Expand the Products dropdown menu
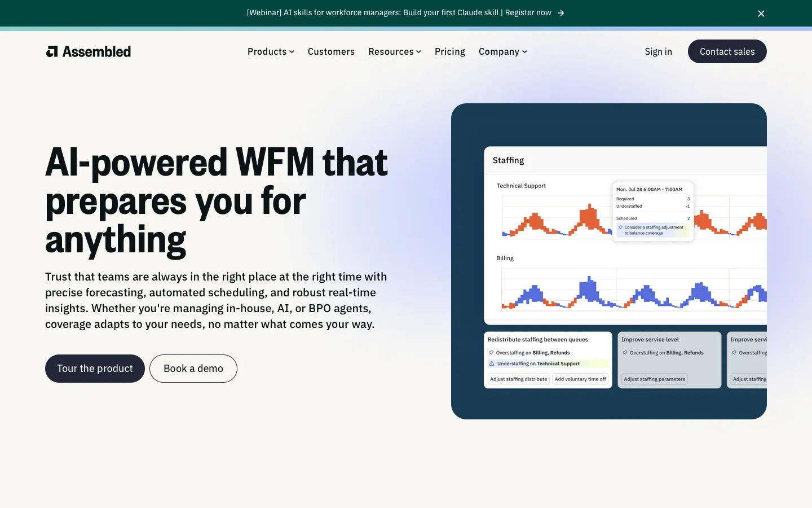 click(271, 51)
